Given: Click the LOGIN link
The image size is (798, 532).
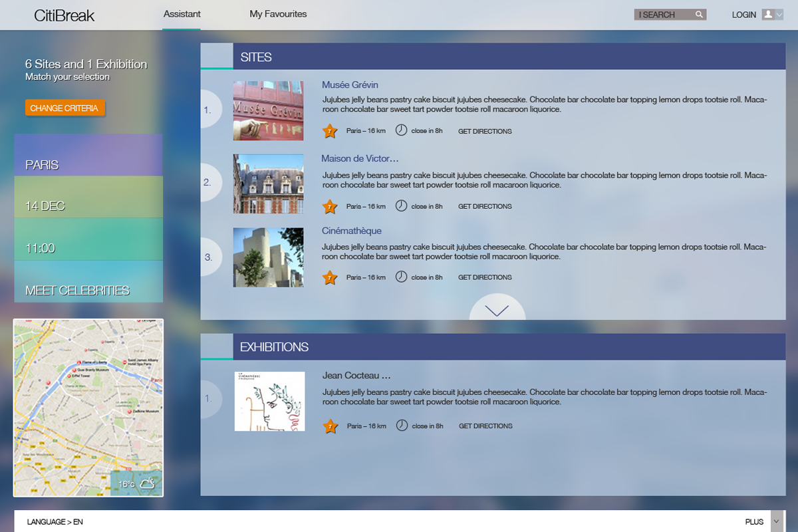Looking at the screenshot, I should [744, 15].
